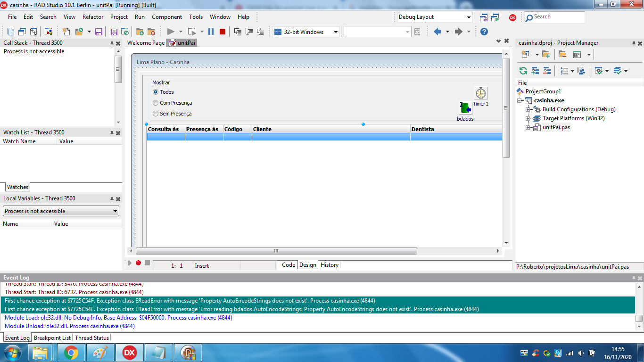The image size is (644, 362).
Task: Click Collapse All in Project Manager
Action: tap(547, 71)
